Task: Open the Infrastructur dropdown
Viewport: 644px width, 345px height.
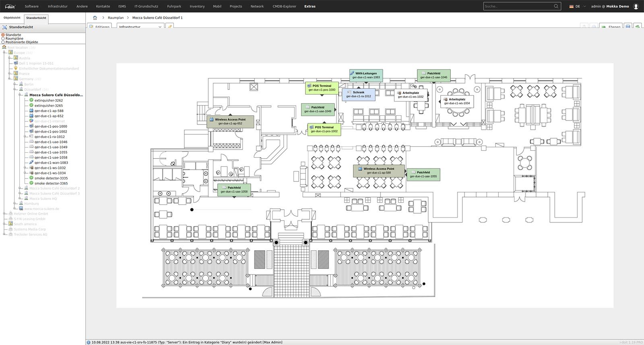Action: tap(140, 27)
